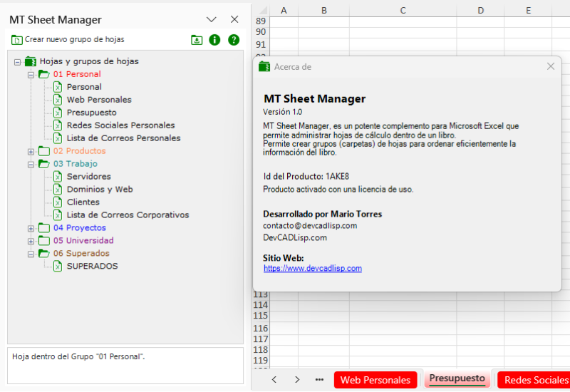
Task: Go to previous sheet tab arrow
Action: click(x=274, y=380)
